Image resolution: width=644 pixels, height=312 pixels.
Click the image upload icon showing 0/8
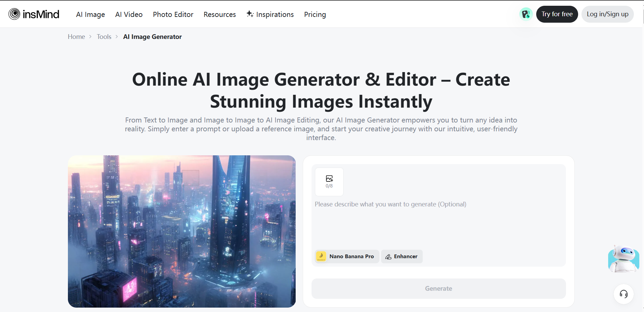(329, 182)
